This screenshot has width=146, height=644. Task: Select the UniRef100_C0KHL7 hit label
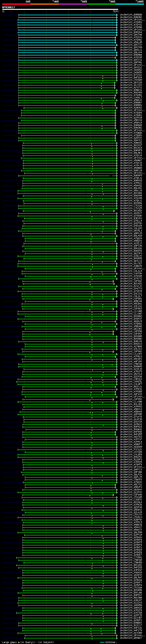click(x=131, y=98)
